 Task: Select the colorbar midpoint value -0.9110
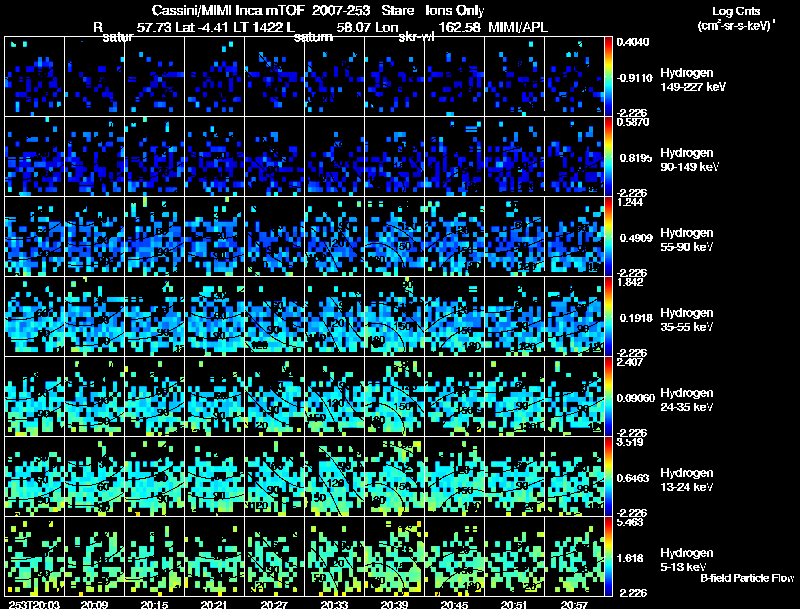[634, 78]
